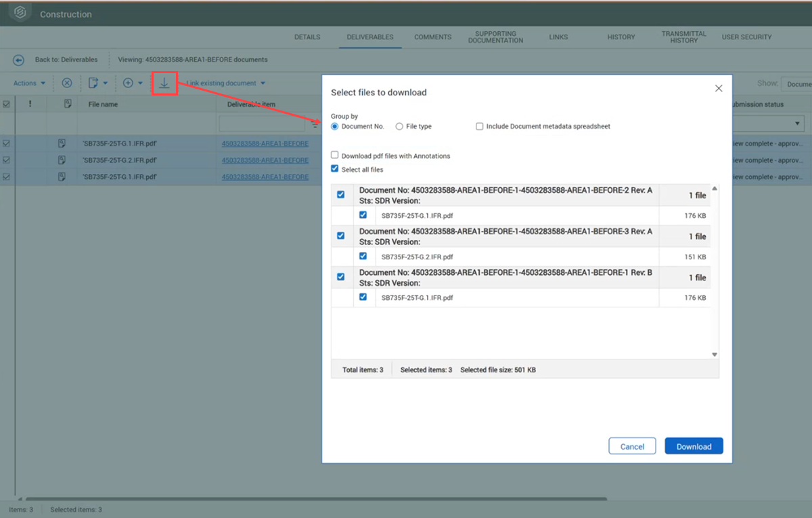
Task: Open the Show dropdown at toolbar right
Action: click(796, 84)
